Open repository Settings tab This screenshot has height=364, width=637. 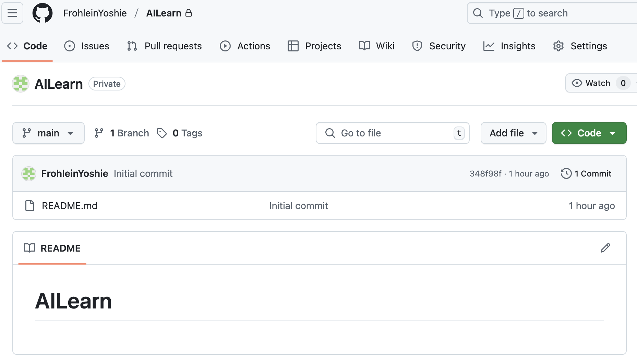[580, 46]
